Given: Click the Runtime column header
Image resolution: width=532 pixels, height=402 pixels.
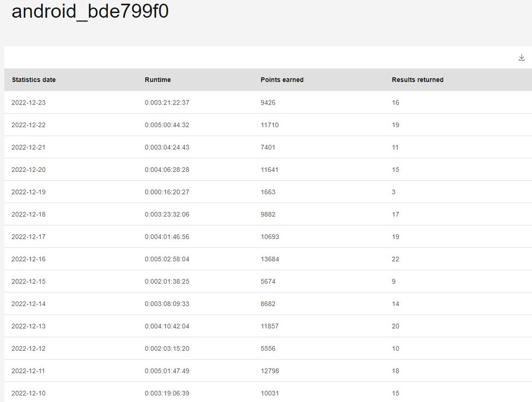Looking at the screenshot, I should (x=158, y=79).
